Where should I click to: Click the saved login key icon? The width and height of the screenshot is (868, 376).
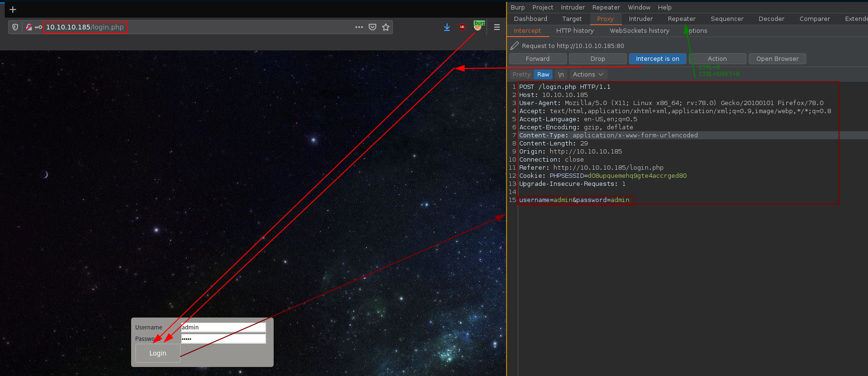pyautogui.click(x=38, y=27)
